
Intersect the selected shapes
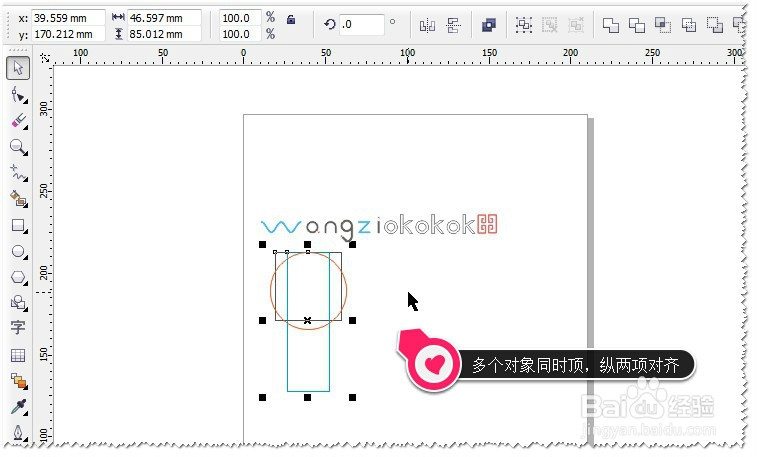tap(663, 25)
